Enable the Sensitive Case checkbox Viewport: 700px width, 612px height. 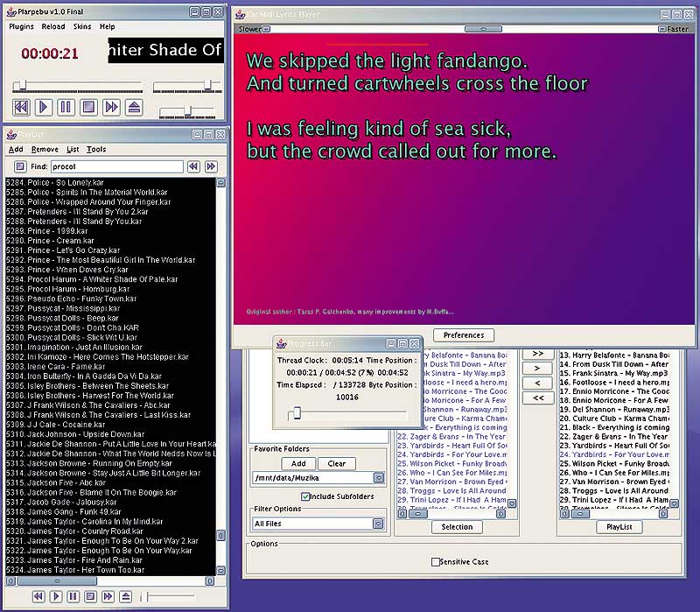(x=435, y=562)
